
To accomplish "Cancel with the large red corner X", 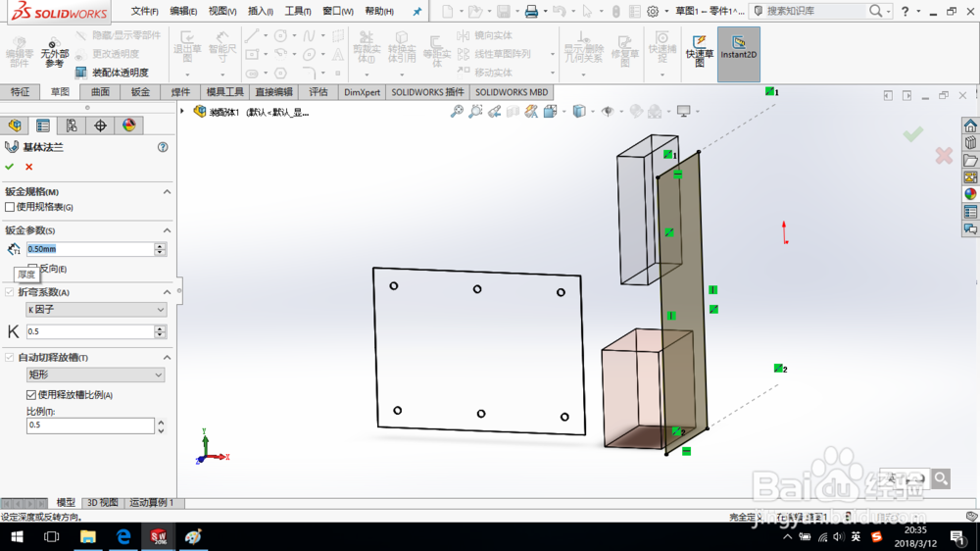I will [x=944, y=155].
